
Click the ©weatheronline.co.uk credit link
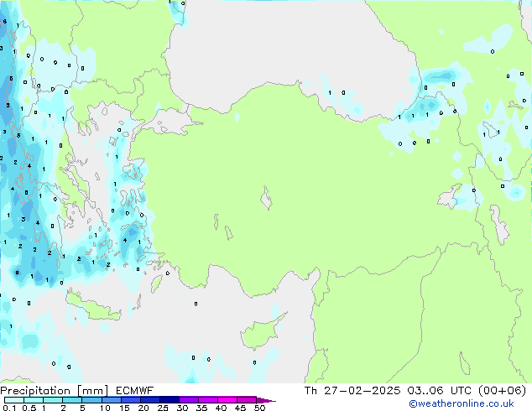coord(473,403)
